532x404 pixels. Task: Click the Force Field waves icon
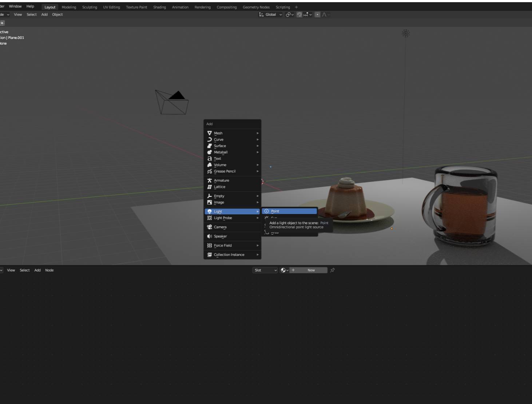[x=210, y=246]
